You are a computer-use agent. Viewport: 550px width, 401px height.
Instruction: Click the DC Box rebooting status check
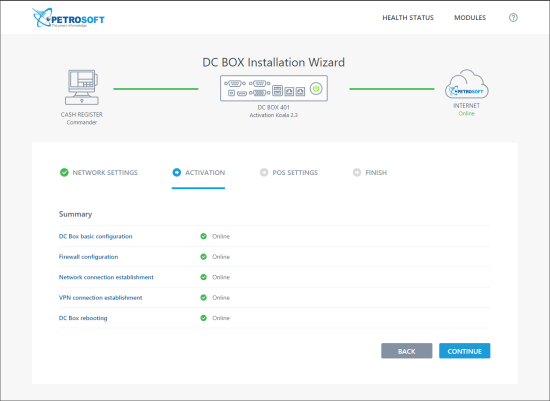(203, 318)
